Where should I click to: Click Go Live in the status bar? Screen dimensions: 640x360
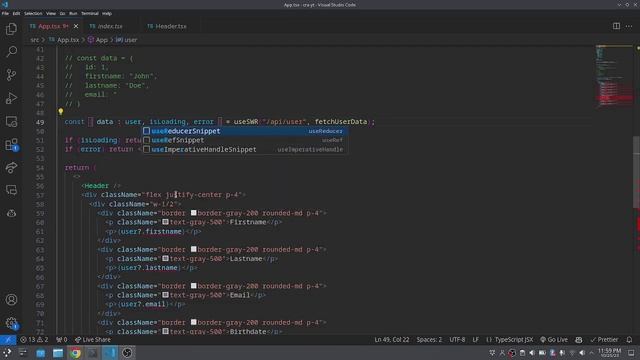554,340
